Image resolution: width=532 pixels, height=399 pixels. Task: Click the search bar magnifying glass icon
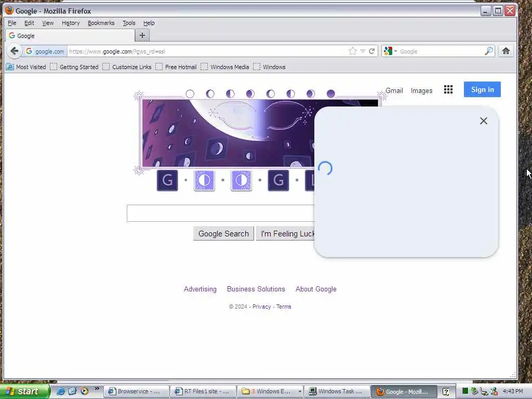pyautogui.click(x=488, y=51)
